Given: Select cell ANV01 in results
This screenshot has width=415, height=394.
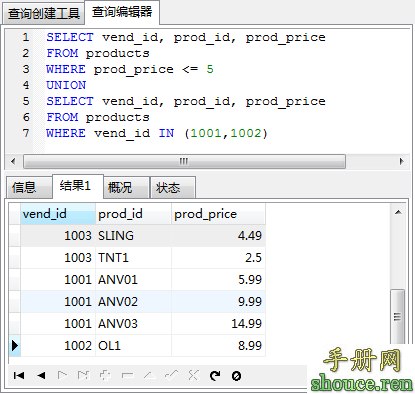Looking at the screenshot, I should pyautogui.click(x=133, y=280).
